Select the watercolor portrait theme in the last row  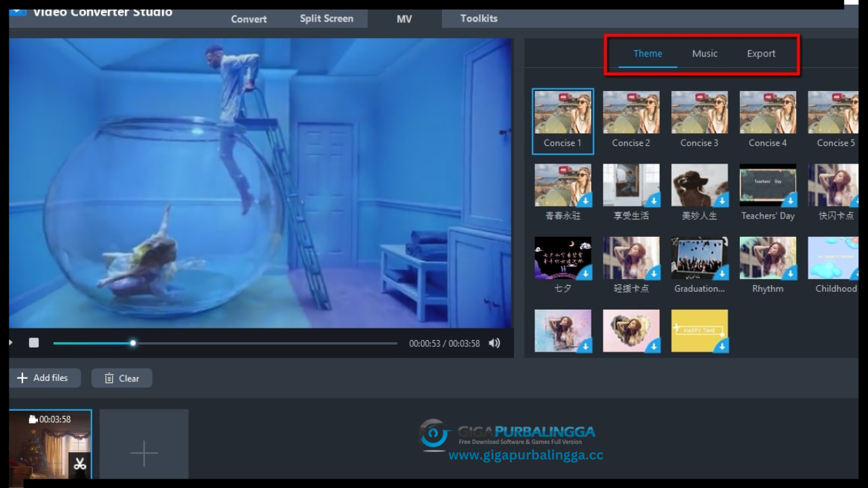click(563, 331)
